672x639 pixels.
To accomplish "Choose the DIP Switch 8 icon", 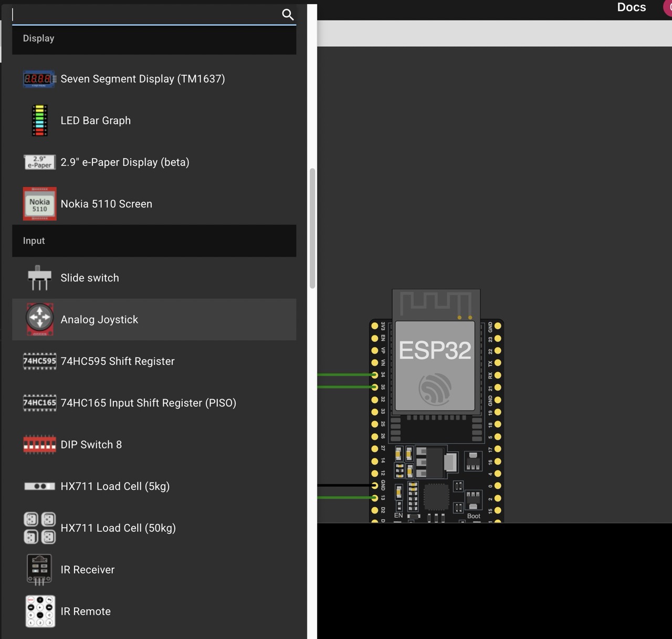I will (39, 445).
